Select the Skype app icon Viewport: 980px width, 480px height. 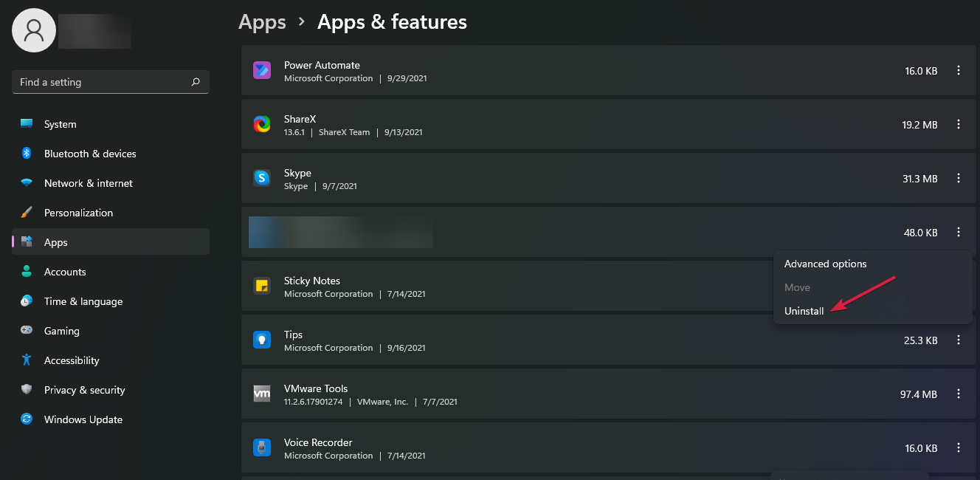click(262, 178)
